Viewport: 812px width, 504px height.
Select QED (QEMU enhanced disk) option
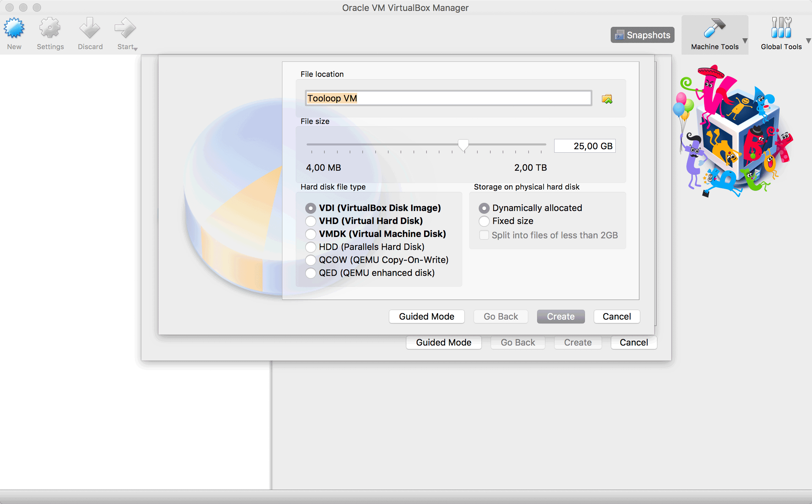point(370,273)
